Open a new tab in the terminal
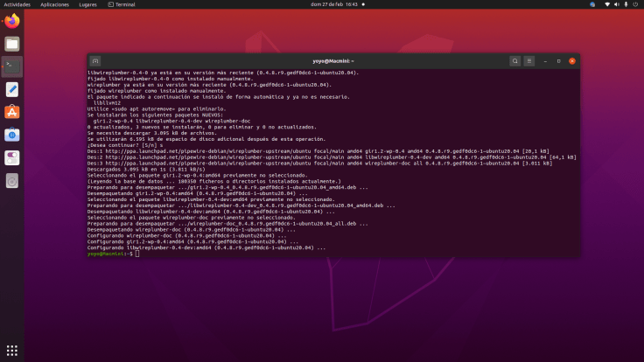The image size is (644, 362). click(94, 61)
